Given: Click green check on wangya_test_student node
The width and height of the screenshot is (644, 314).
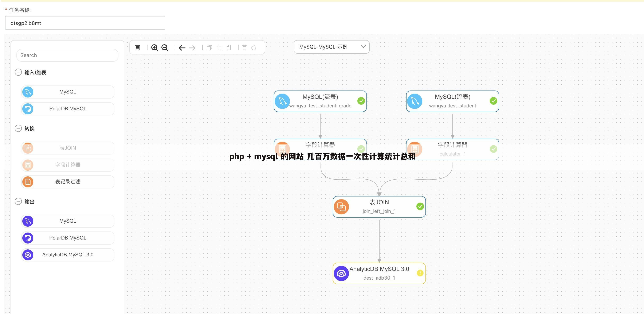Looking at the screenshot, I should pos(493,101).
